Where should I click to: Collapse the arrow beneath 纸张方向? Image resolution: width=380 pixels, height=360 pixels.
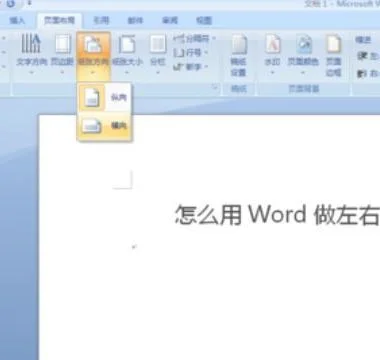93,72
